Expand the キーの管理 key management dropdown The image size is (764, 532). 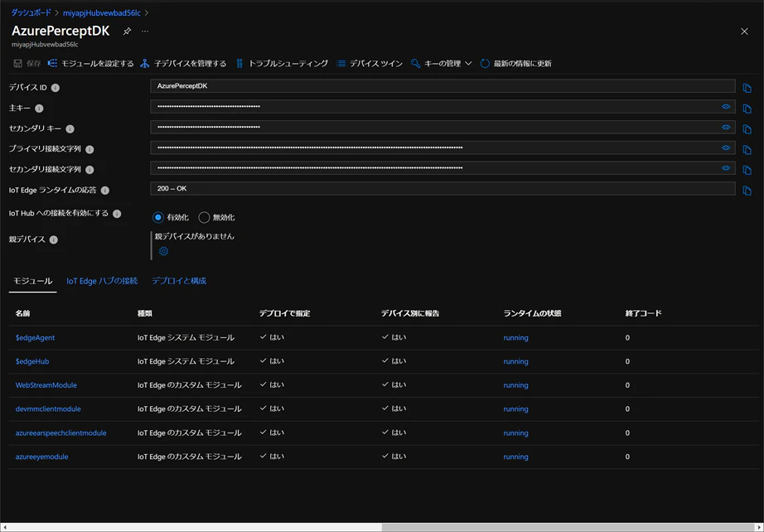[441, 64]
